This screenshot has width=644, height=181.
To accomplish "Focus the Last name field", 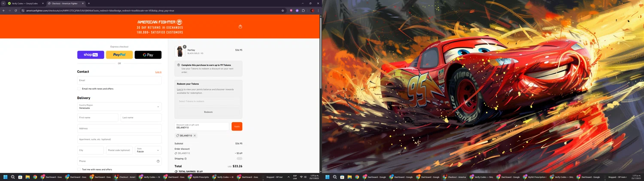I will (141, 118).
